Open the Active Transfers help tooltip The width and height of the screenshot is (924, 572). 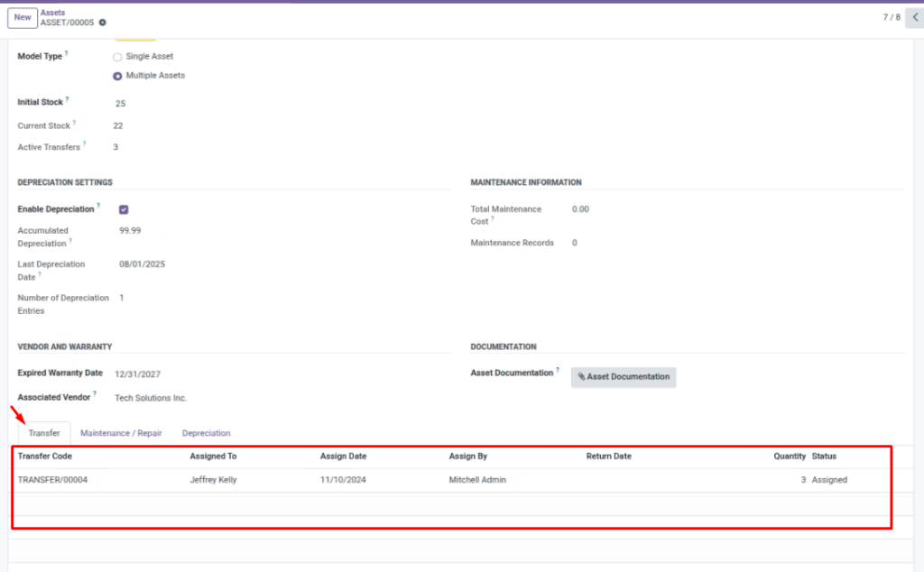coord(84,143)
